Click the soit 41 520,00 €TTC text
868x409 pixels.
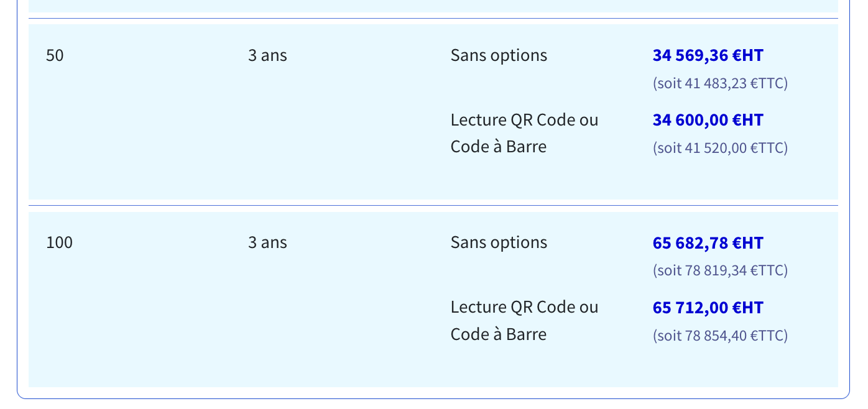click(x=720, y=148)
